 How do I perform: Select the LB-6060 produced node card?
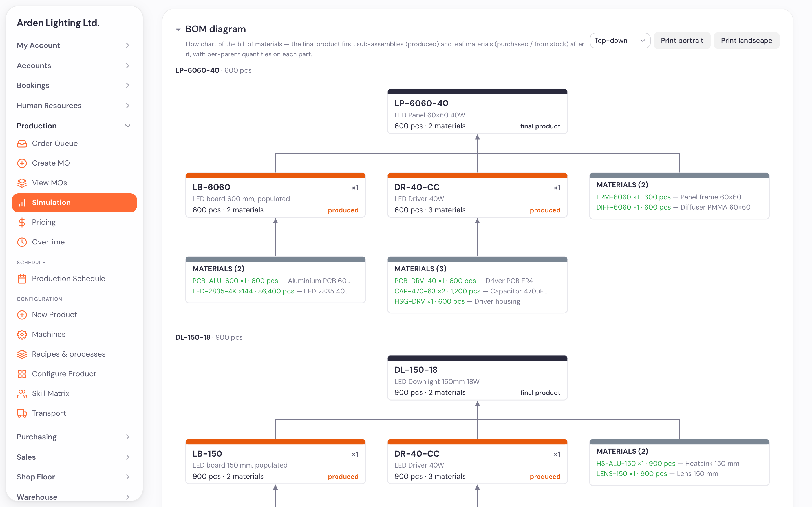pyautogui.click(x=275, y=195)
